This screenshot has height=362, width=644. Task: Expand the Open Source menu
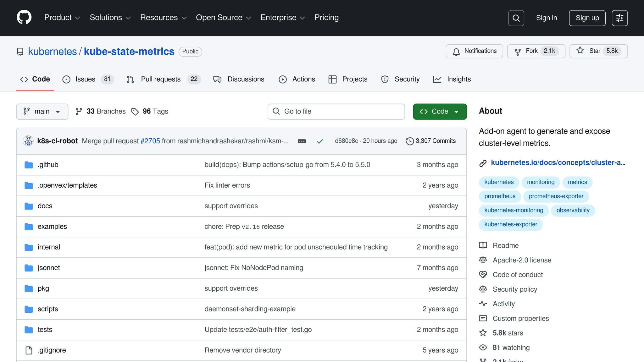224,18
